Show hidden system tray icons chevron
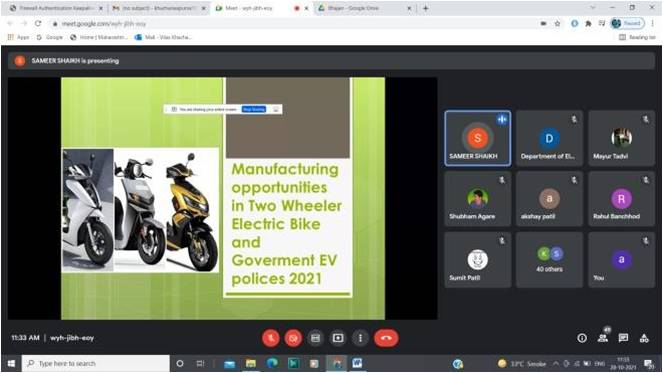The height and width of the screenshot is (373, 663). point(556,363)
